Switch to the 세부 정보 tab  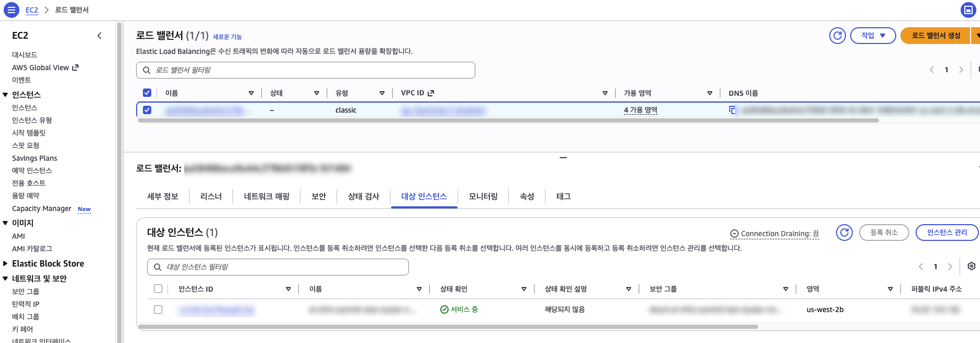[x=163, y=196]
